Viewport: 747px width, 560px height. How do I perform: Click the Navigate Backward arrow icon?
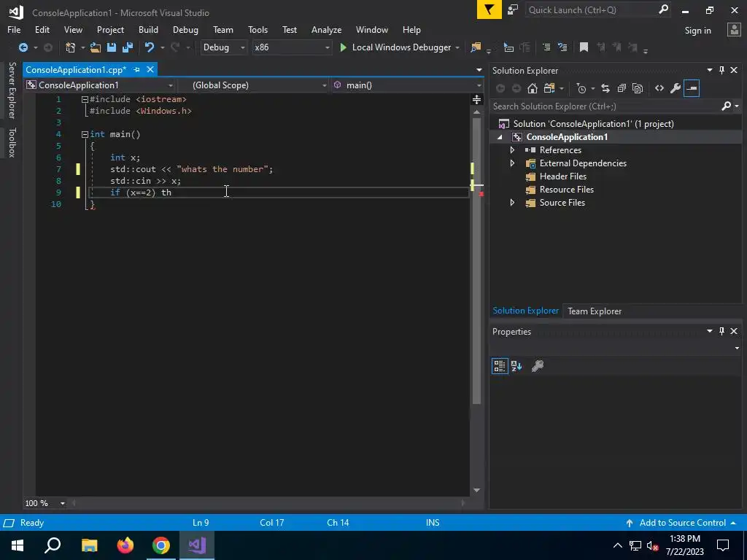click(x=23, y=47)
